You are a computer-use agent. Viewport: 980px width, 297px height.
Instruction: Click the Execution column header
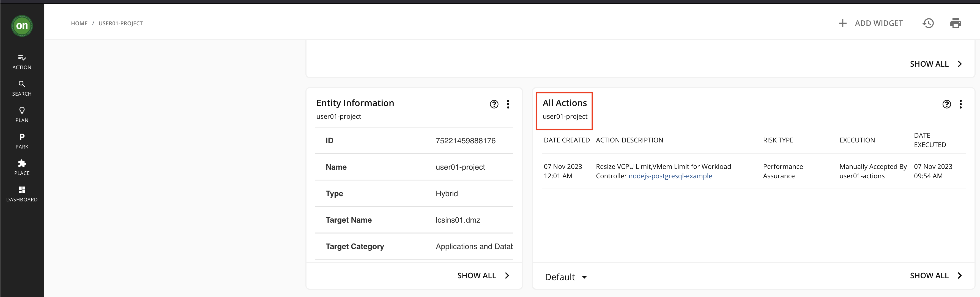point(857,140)
